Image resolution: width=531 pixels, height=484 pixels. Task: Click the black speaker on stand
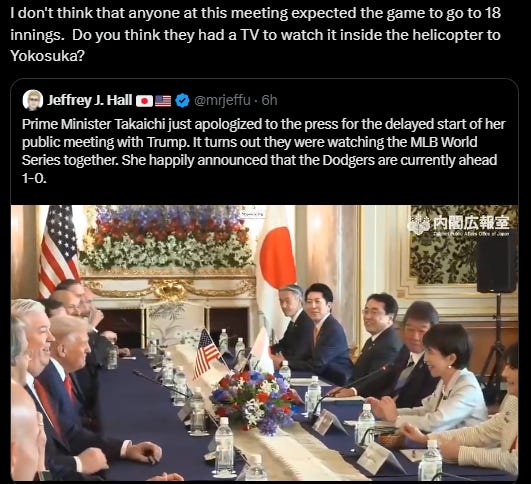click(x=497, y=262)
